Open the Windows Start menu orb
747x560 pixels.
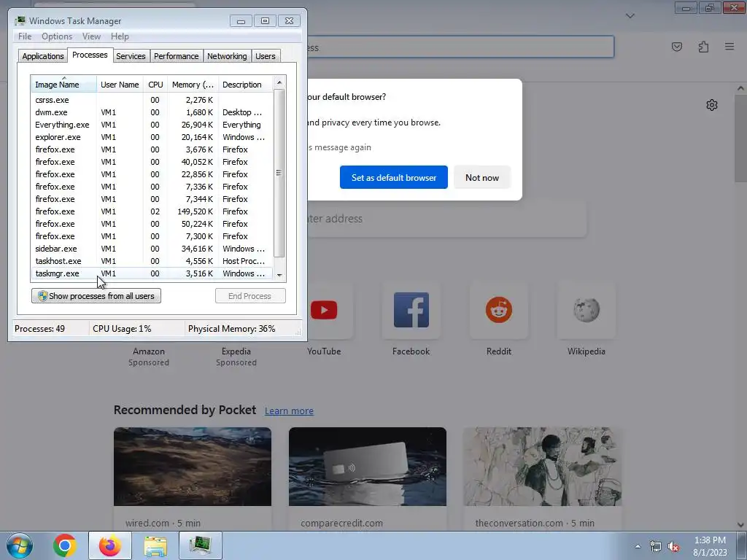coord(20,545)
